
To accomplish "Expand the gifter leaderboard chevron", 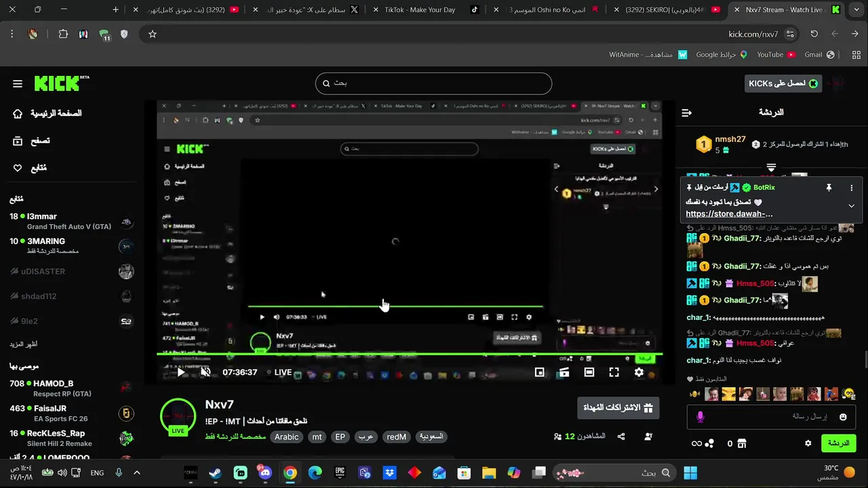I will tap(771, 167).
